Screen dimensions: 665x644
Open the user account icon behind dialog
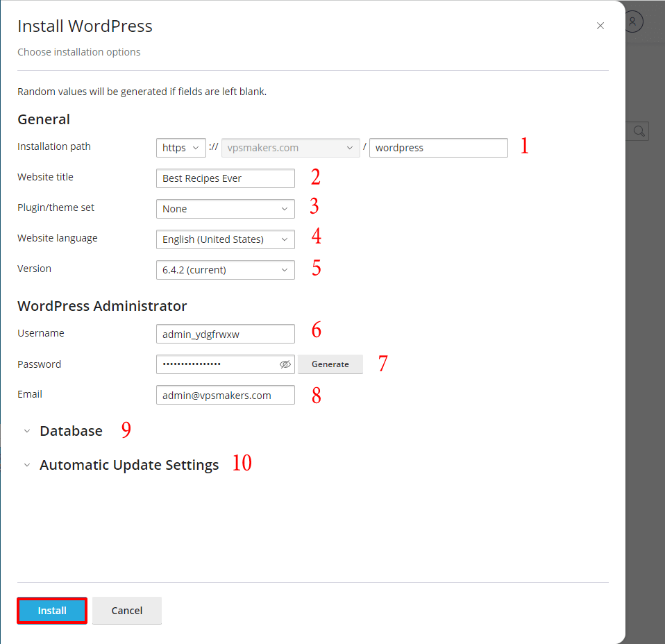tap(633, 22)
